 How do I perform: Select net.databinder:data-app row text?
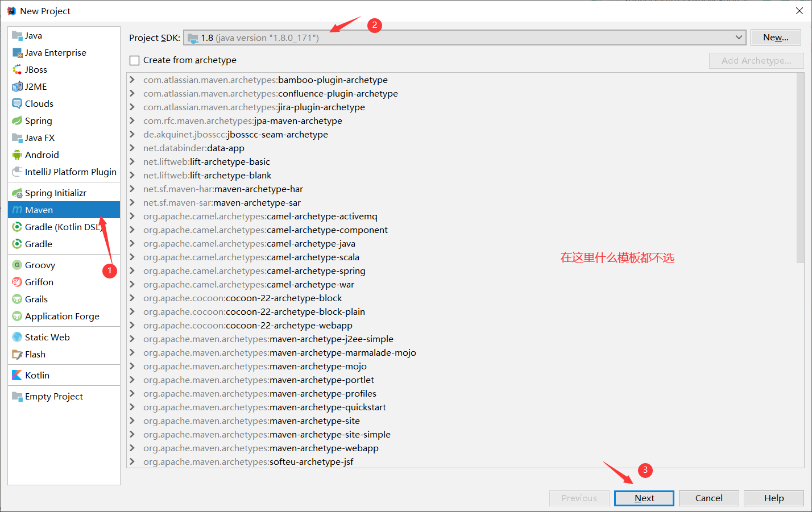(194, 148)
